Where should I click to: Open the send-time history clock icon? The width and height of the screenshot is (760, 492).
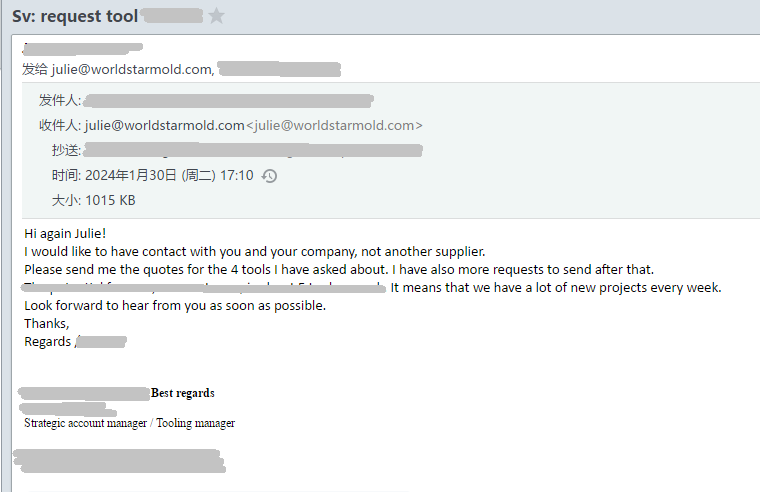(269, 175)
